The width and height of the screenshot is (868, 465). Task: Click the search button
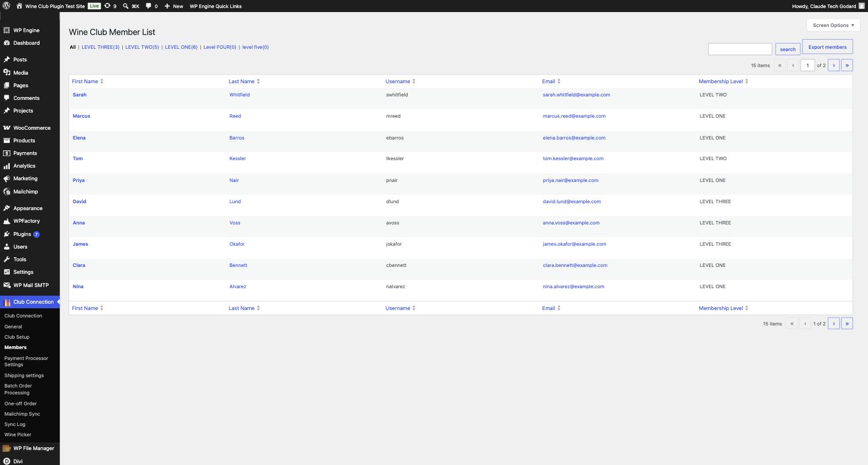coord(788,49)
